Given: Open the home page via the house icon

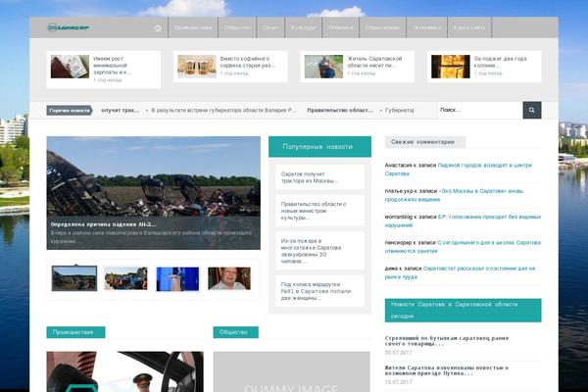Looking at the screenshot, I should point(158,28).
